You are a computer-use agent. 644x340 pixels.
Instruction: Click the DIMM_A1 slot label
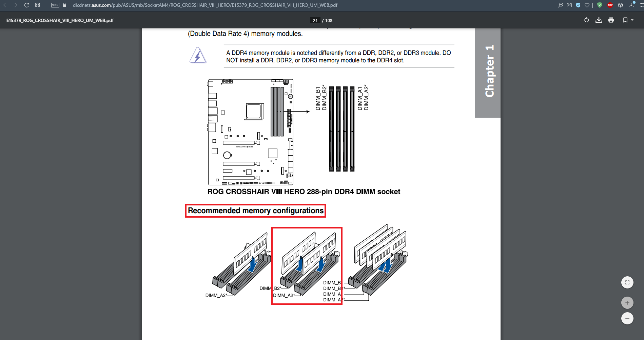point(360,98)
